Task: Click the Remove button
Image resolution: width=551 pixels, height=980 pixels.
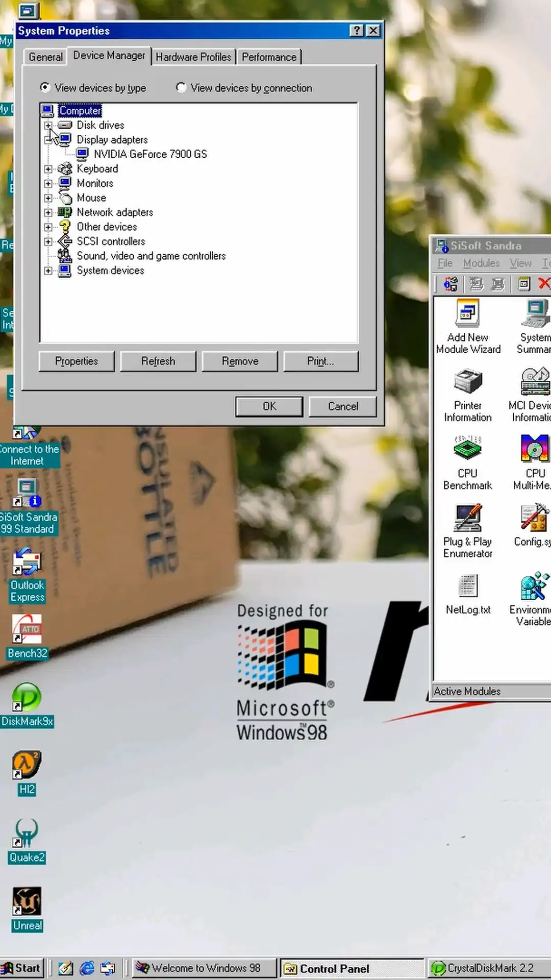Action: pyautogui.click(x=240, y=361)
